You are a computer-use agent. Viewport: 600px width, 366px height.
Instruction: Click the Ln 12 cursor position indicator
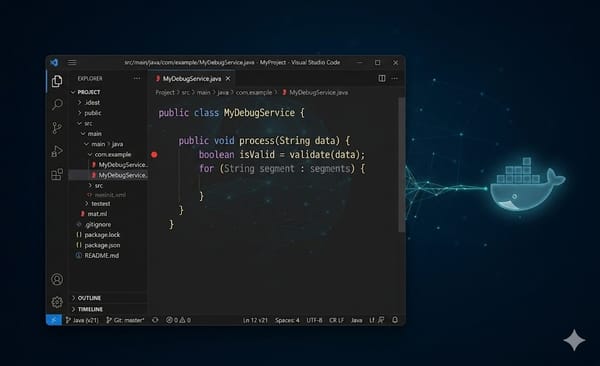click(x=255, y=320)
